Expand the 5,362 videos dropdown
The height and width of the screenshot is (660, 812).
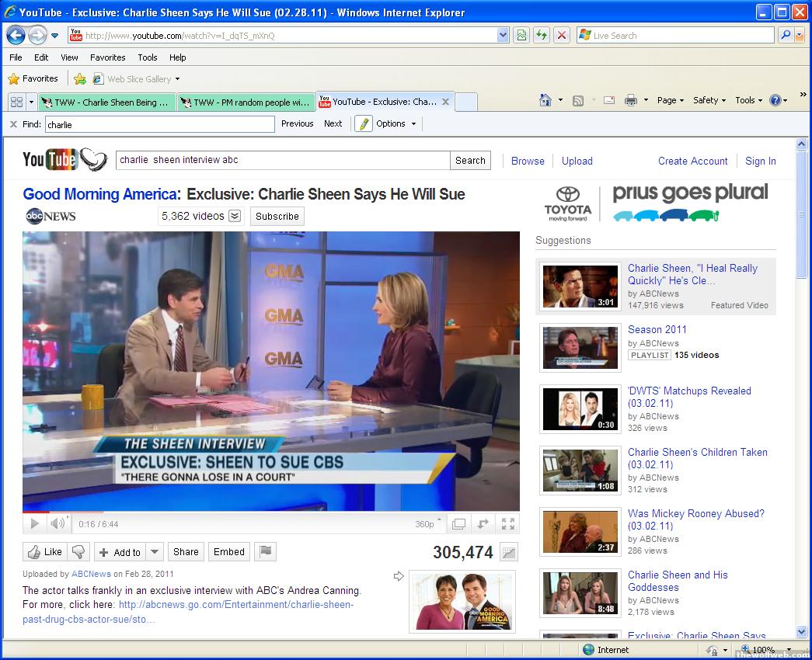pos(235,216)
